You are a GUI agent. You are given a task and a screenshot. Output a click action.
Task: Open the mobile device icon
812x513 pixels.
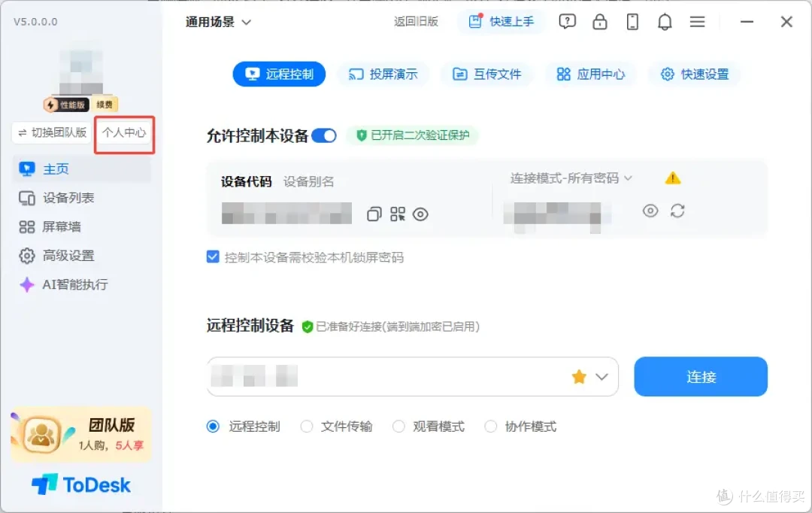click(x=632, y=22)
